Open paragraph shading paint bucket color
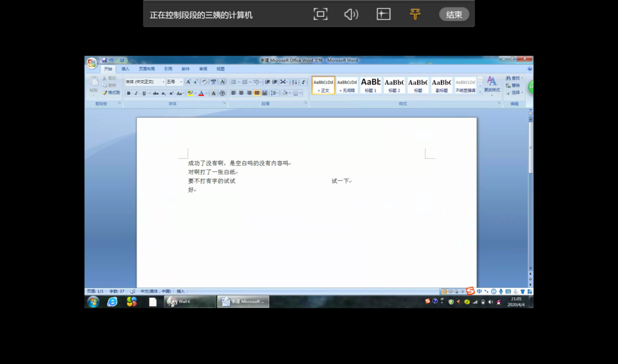This screenshot has width=618, height=364. click(x=285, y=93)
